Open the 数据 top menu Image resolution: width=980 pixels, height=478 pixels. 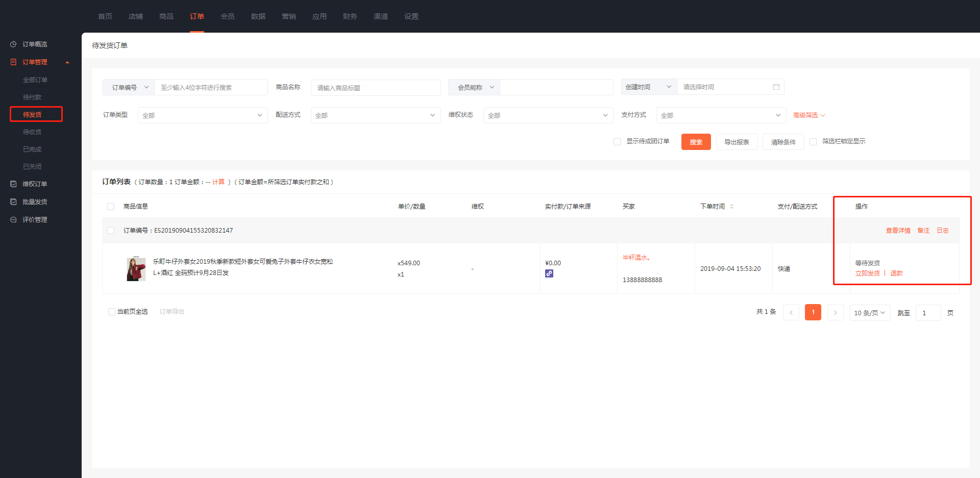[x=258, y=16]
